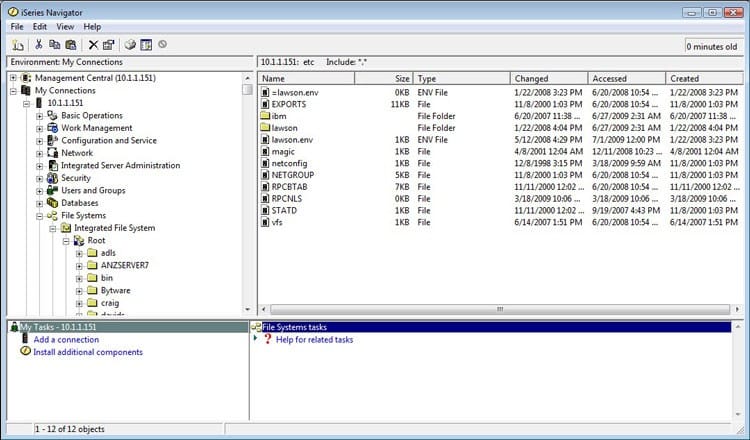Image resolution: width=750 pixels, height=440 pixels.
Task: Collapse My Connections node
Action: [13, 90]
